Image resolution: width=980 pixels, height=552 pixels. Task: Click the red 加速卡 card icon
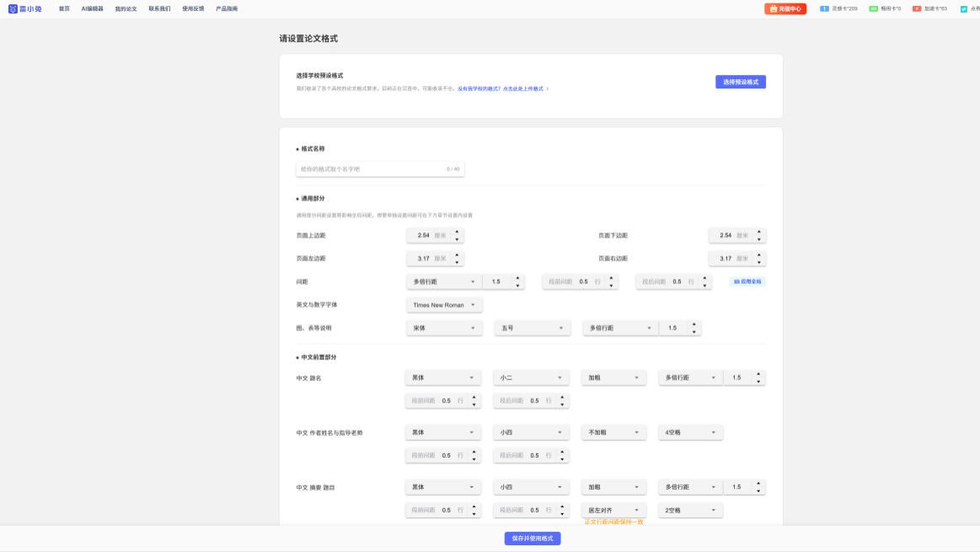[915, 9]
